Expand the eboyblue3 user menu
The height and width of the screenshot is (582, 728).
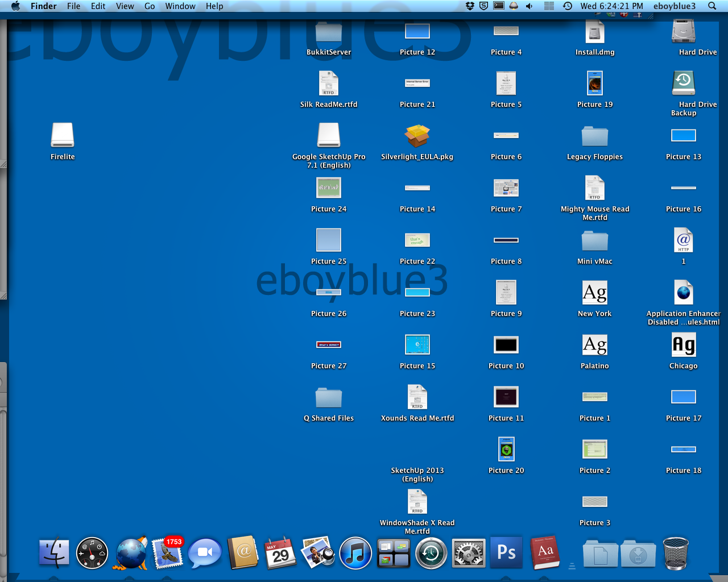click(674, 6)
